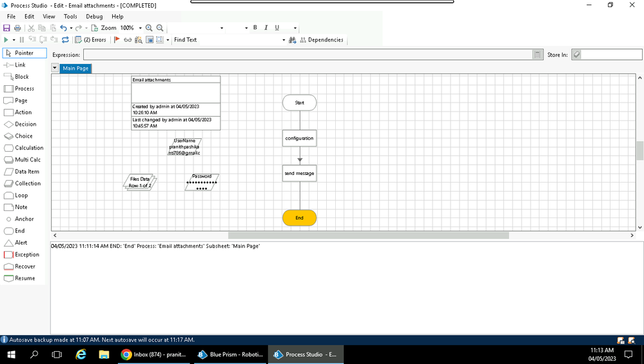Click the Dependencies button

(321, 40)
